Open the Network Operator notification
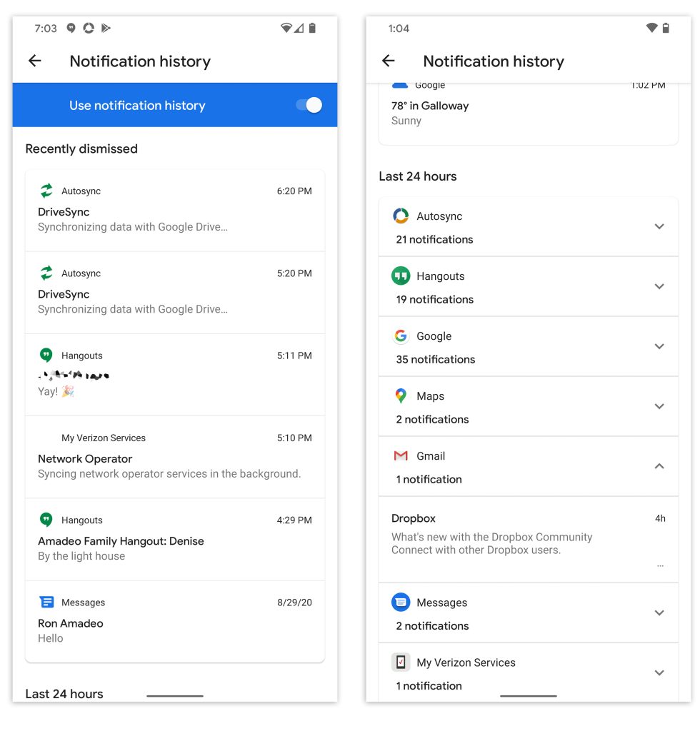700x731 pixels. coord(175,458)
